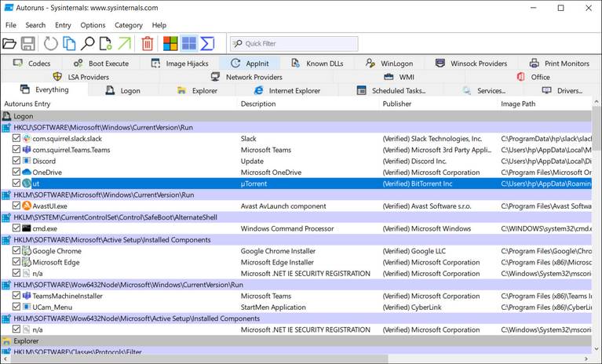Click the Save floppy disk icon
The height and width of the screenshot is (364, 602).
point(28,44)
